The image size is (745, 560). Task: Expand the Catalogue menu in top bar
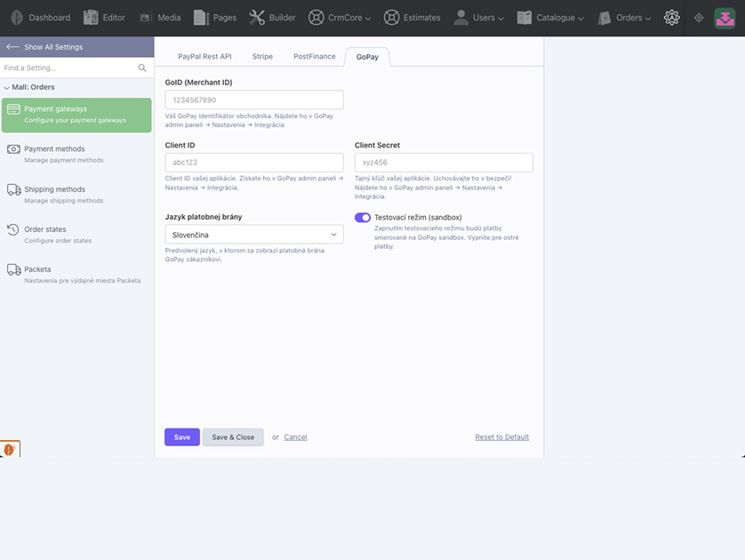click(550, 18)
